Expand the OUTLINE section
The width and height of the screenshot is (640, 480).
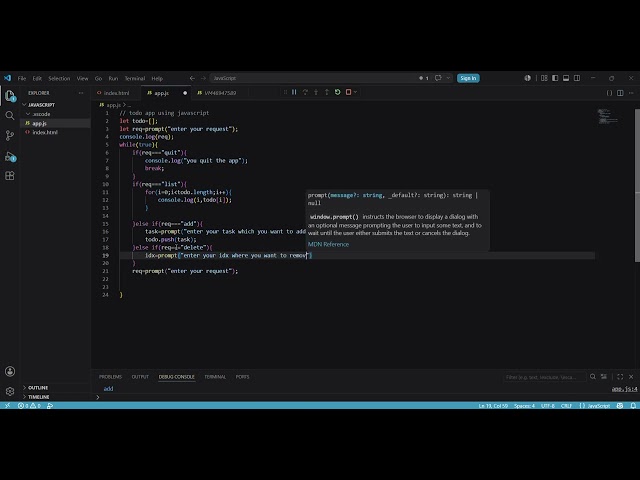[38, 387]
